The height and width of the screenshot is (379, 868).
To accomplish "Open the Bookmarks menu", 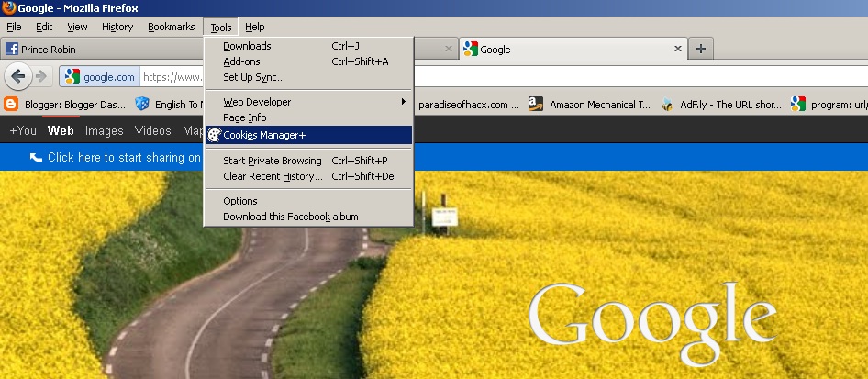I will (x=171, y=27).
